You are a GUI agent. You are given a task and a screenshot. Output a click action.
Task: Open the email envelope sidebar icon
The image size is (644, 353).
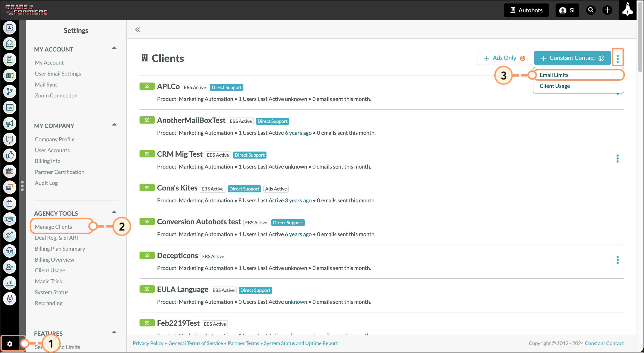click(x=10, y=43)
